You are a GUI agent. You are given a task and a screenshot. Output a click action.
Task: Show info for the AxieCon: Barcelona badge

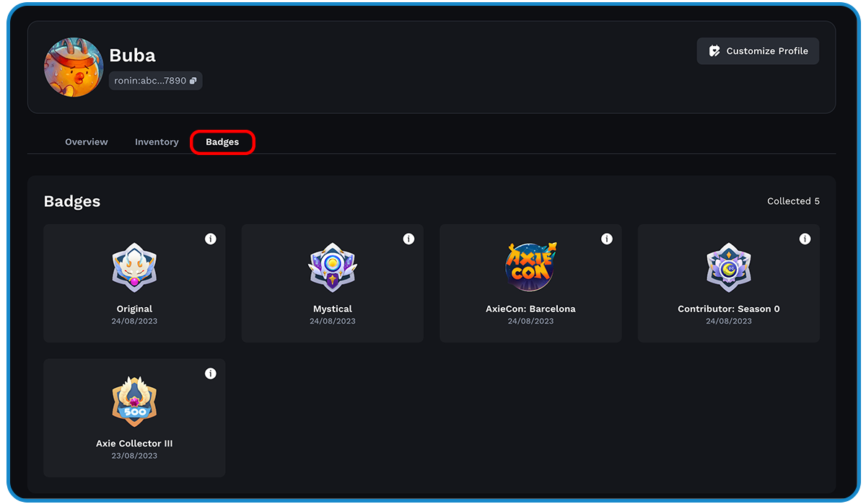click(607, 239)
